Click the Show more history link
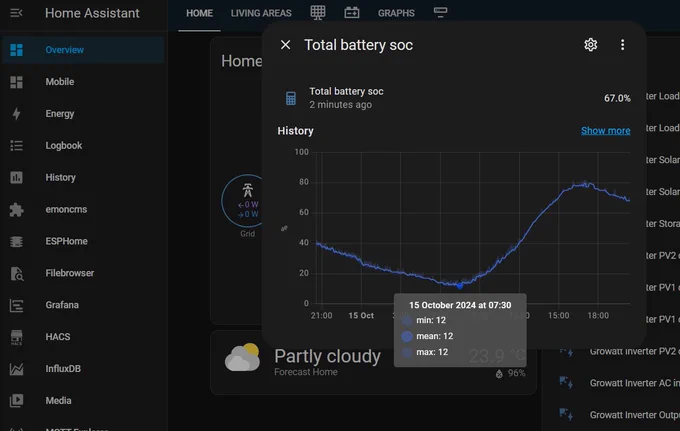This screenshot has width=680, height=431. 605,131
